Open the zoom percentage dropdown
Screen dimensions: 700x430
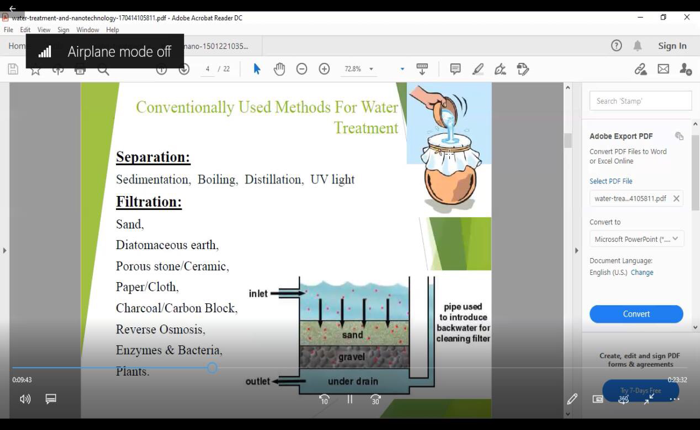click(372, 69)
